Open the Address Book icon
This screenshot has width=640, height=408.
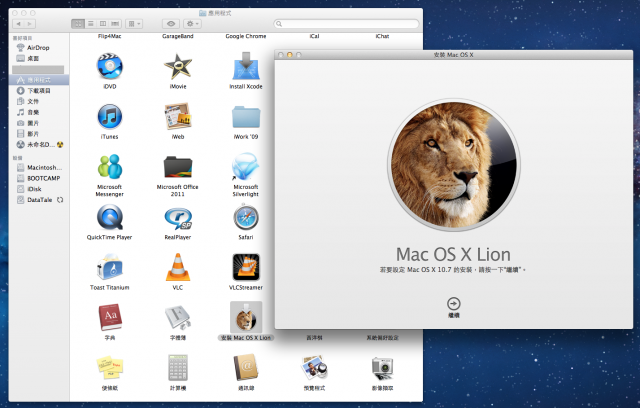(x=246, y=367)
